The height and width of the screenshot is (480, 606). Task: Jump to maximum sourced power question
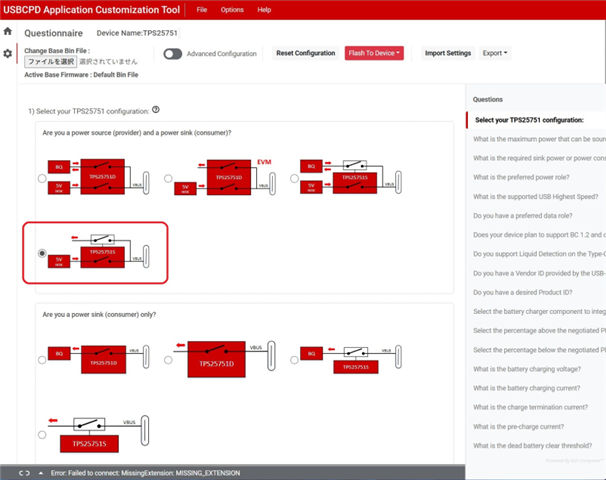point(539,139)
